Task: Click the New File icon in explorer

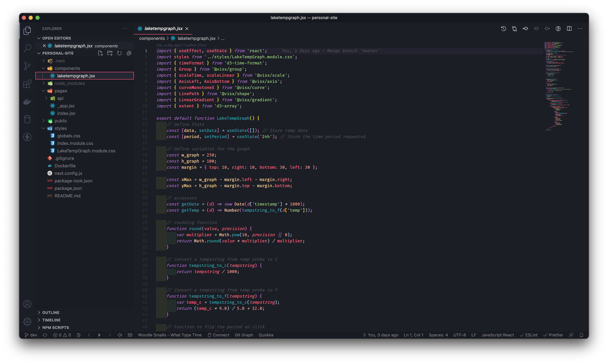Action: pos(100,53)
